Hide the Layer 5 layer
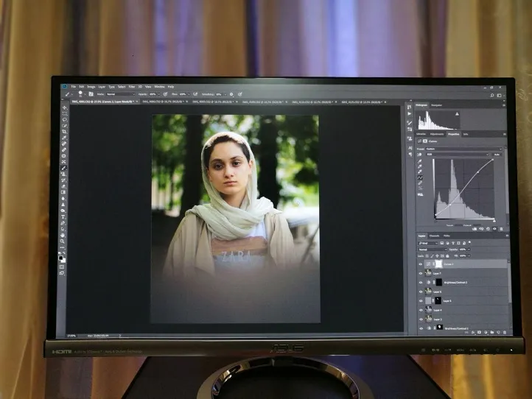The width and height of the screenshot is (532, 399). point(421,301)
